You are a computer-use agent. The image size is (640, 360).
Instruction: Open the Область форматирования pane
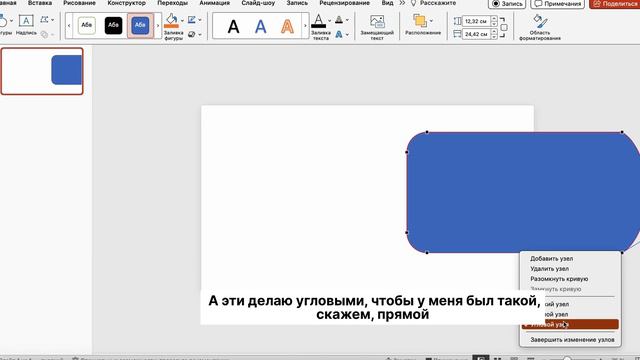540,27
